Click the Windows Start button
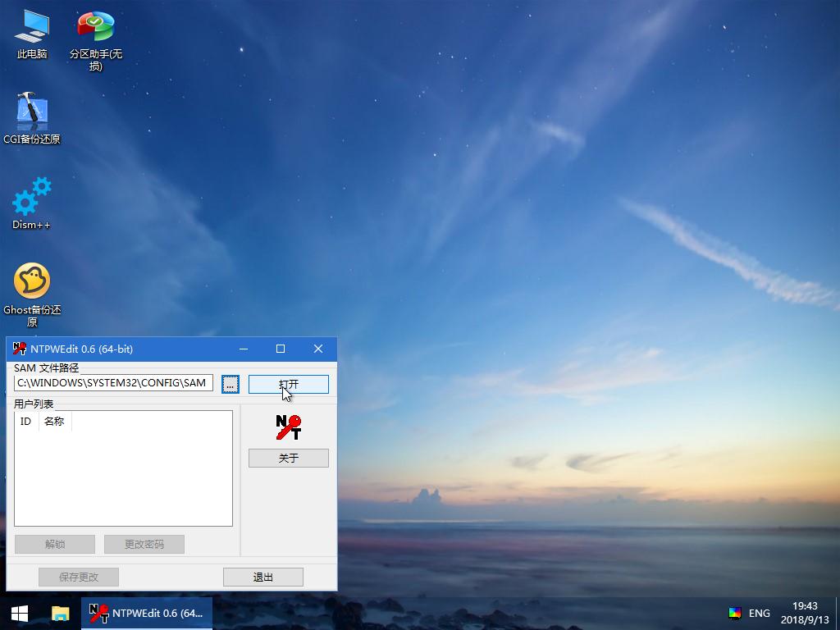 tap(18, 613)
